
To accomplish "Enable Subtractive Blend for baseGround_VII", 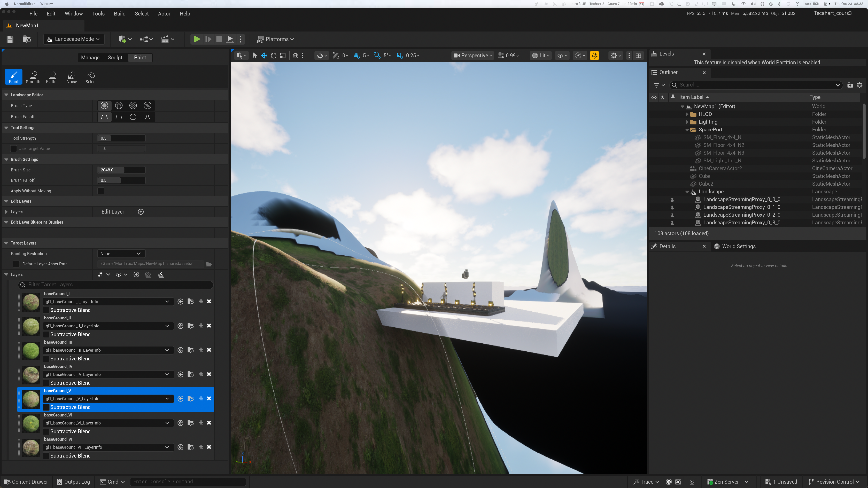I will click(46, 456).
